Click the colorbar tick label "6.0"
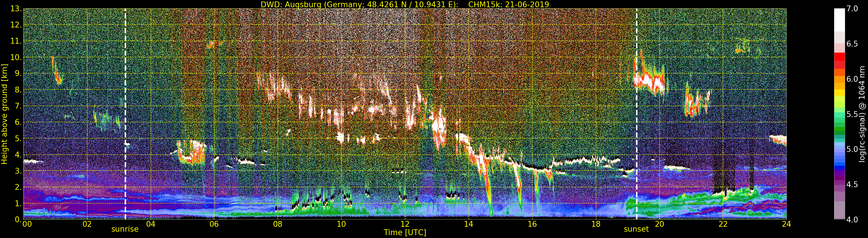868x238 pixels. (x=852, y=79)
